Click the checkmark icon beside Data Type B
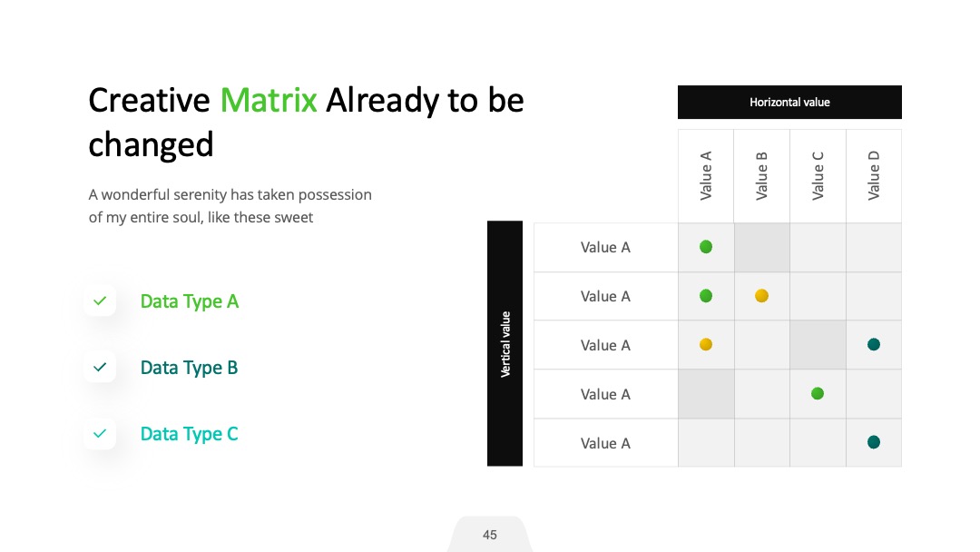This screenshot has height=552, width=980. (100, 368)
